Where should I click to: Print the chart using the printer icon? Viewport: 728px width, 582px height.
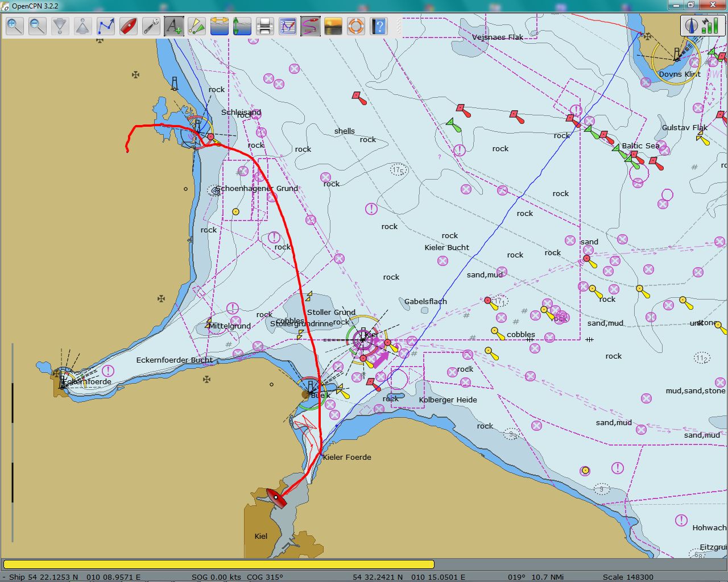pyautogui.click(x=265, y=26)
